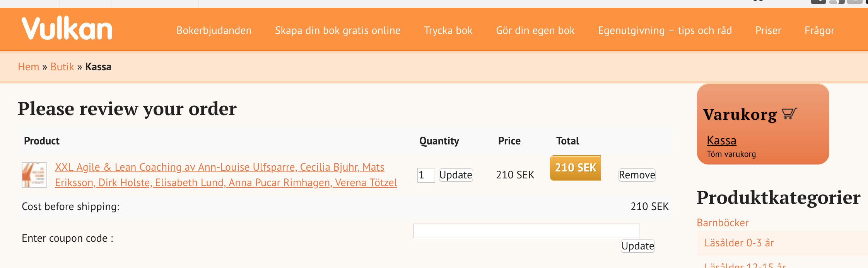The image size is (868, 268).
Task: Open Skapa din bok gratis online
Action: click(x=338, y=31)
